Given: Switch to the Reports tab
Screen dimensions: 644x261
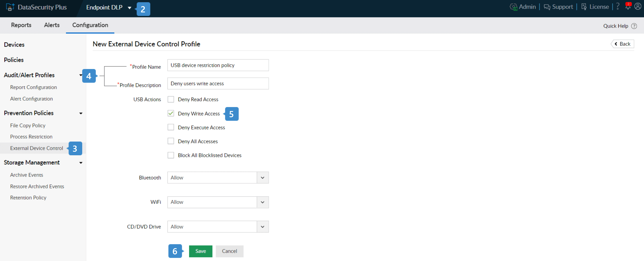Looking at the screenshot, I should tap(21, 25).
